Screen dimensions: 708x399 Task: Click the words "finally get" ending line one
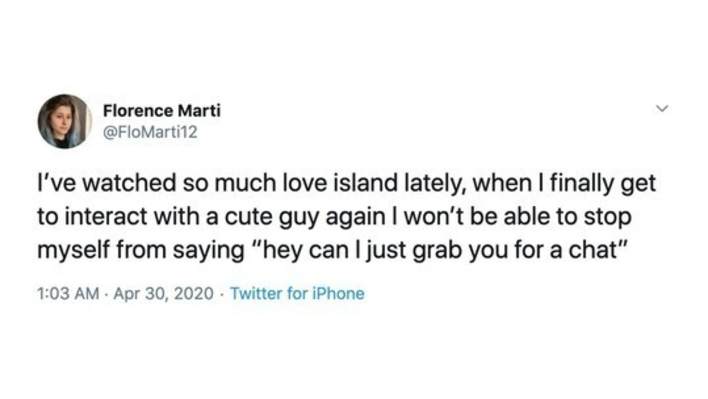pyautogui.click(x=605, y=184)
